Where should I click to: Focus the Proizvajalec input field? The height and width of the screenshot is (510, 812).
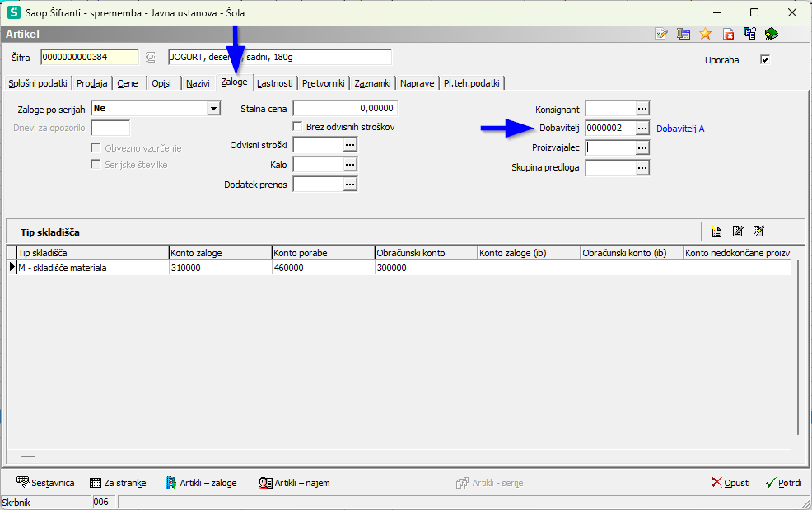tap(610, 147)
